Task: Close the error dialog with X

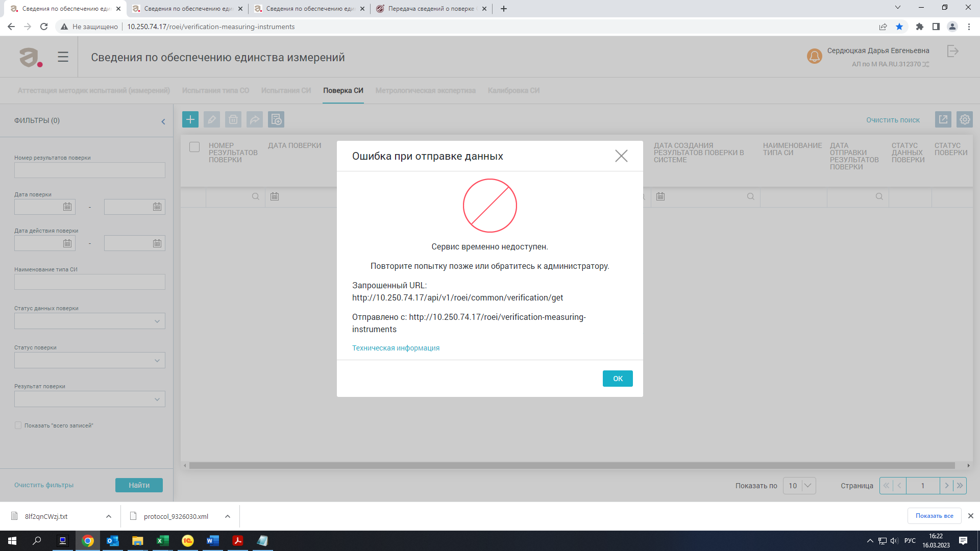Action: coord(621,156)
